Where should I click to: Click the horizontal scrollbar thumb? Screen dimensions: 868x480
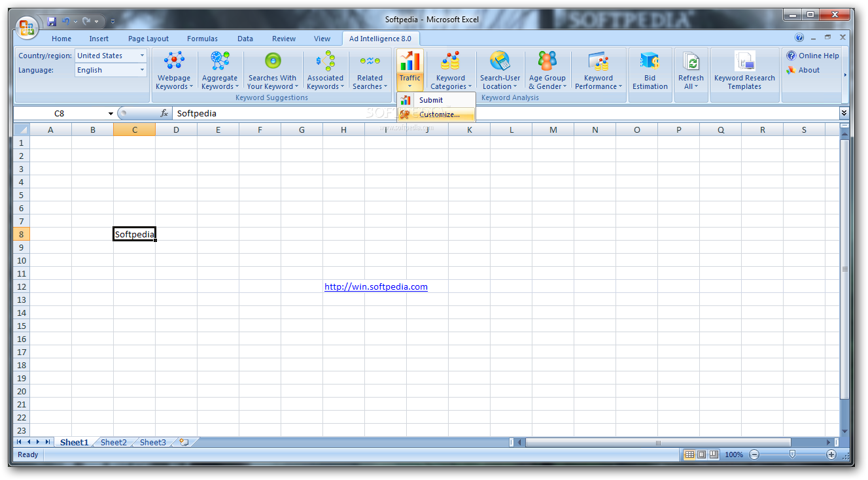pos(658,443)
